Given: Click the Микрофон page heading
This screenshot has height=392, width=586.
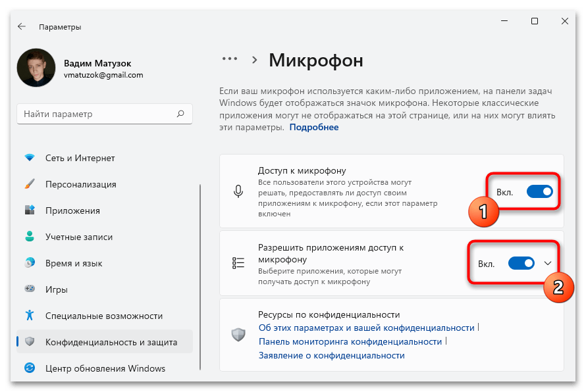Looking at the screenshot, I should click(316, 60).
